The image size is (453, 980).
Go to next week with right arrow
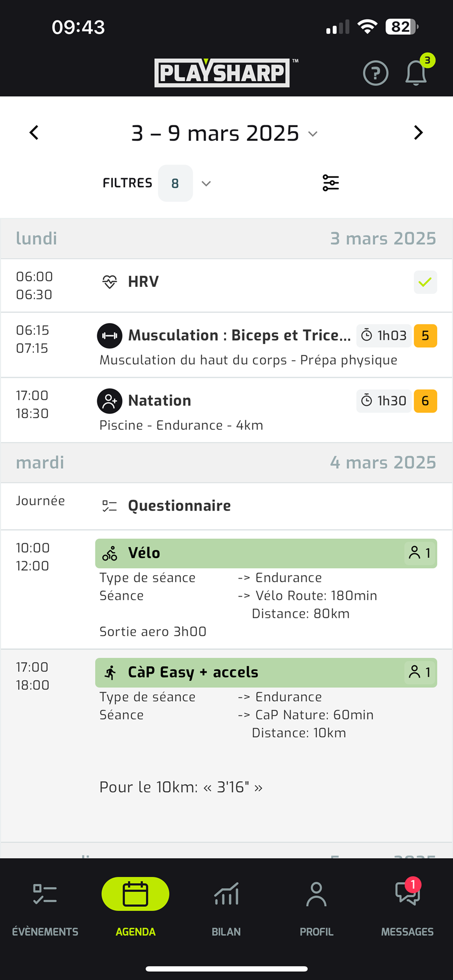click(418, 133)
